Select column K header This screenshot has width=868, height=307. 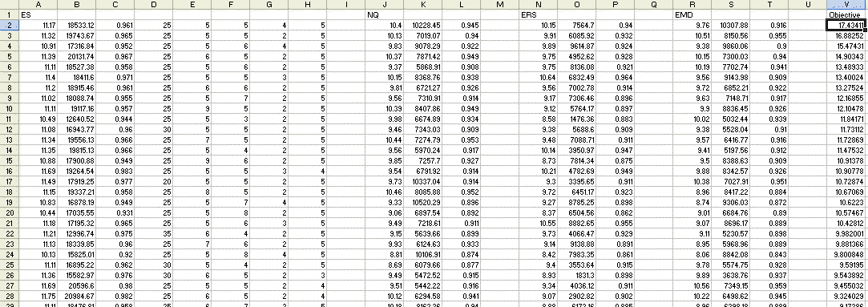(x=423, y=5)
